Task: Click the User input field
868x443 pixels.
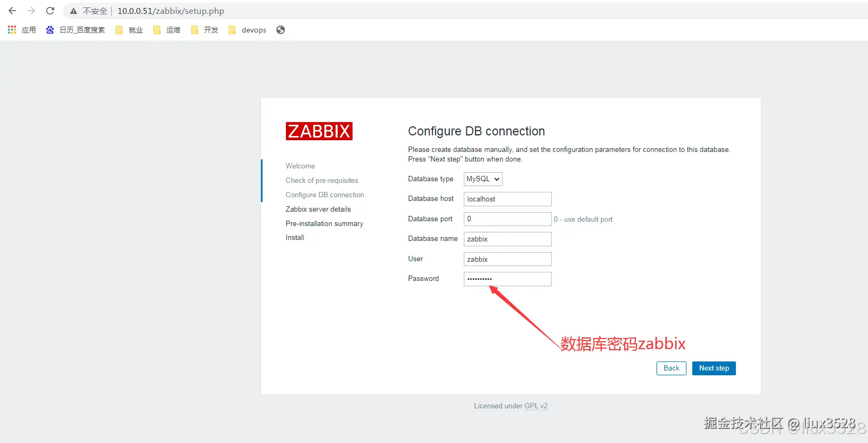Action: coord(507,259)
